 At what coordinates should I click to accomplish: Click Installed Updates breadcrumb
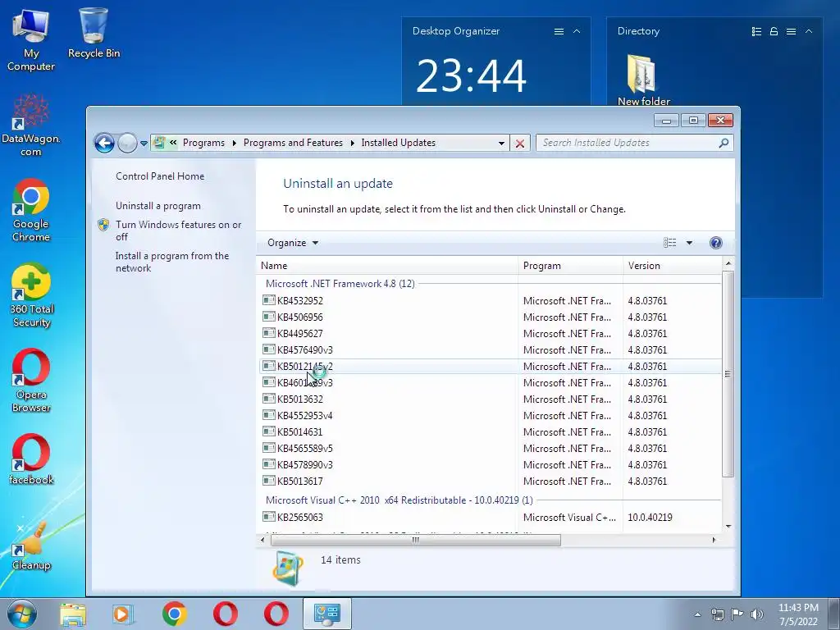[398, 143]
